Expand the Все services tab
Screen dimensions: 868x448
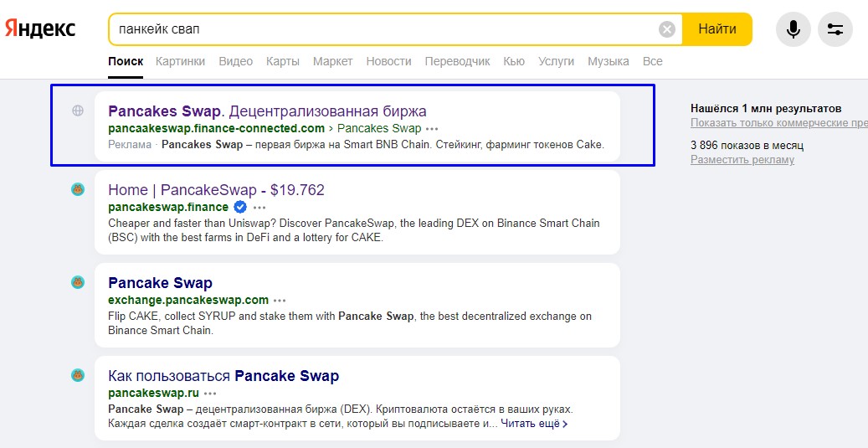[653, 61]
